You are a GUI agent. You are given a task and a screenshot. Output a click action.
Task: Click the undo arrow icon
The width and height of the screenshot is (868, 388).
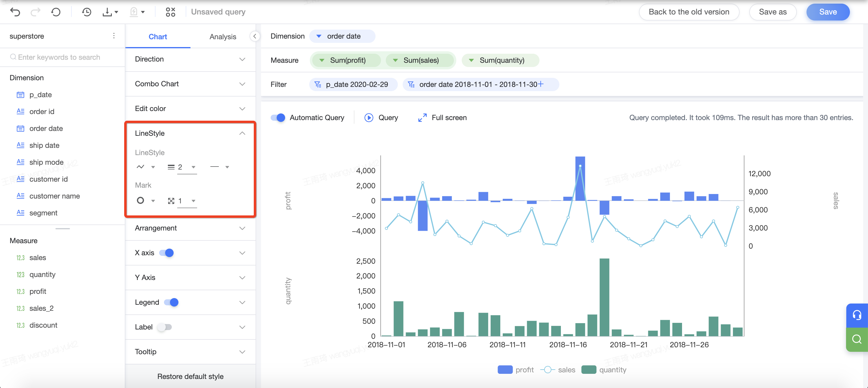point(15,12)
